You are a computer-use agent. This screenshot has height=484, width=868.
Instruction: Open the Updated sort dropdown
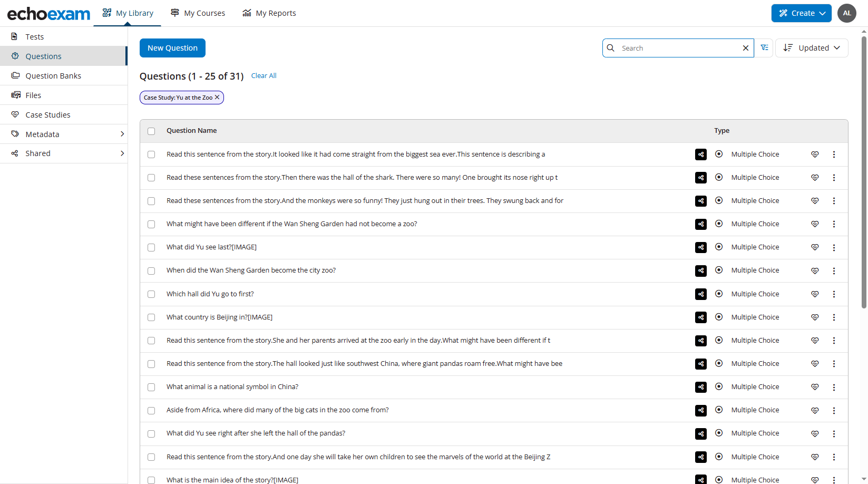click(812, 48)
